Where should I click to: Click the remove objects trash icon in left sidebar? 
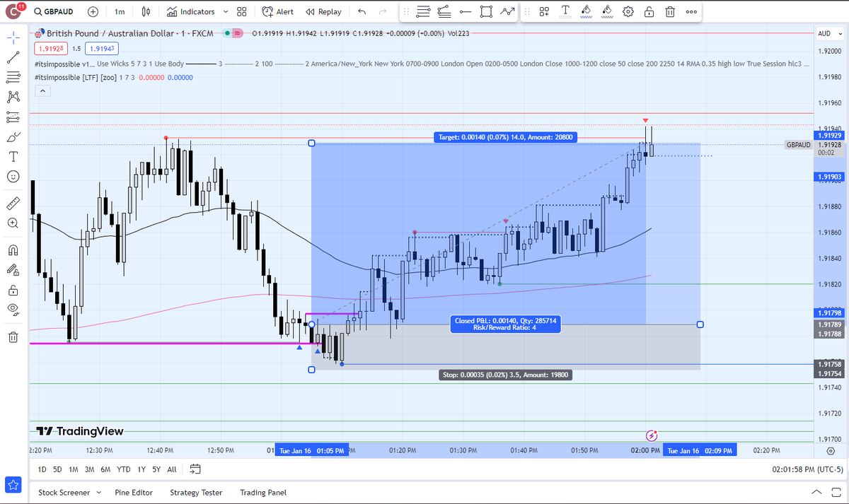(x=13, y=336)
